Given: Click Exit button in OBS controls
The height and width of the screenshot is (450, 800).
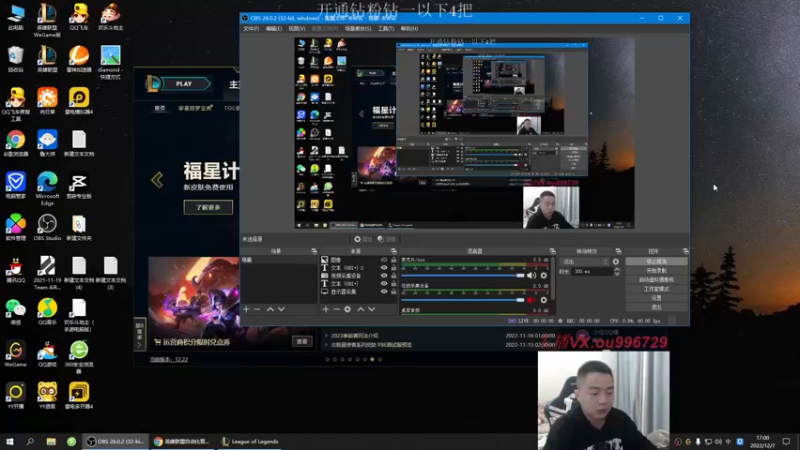Looking at the screenshot, I should [656, 307].
